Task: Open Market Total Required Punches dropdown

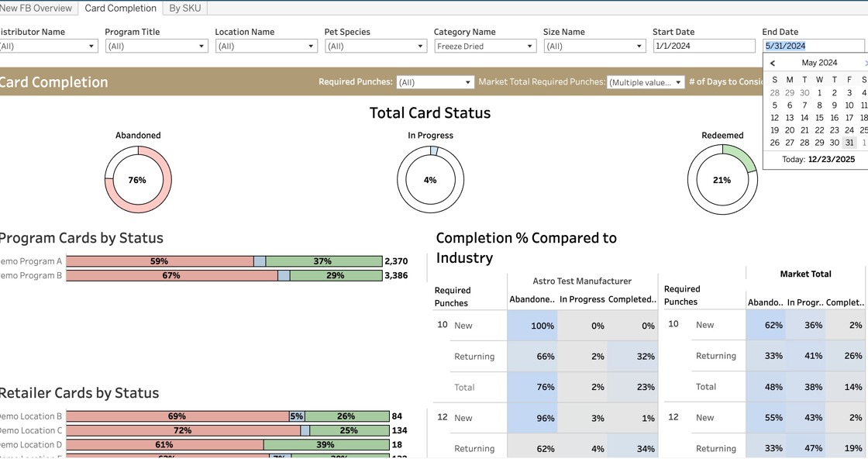Action: (x=646, y=82)
